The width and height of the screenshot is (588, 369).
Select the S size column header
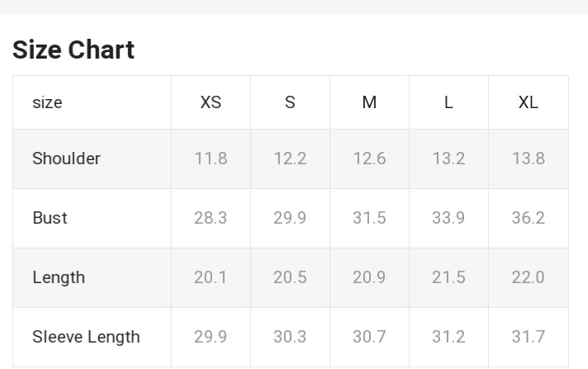pyautogui.click(x=290, y=102)
